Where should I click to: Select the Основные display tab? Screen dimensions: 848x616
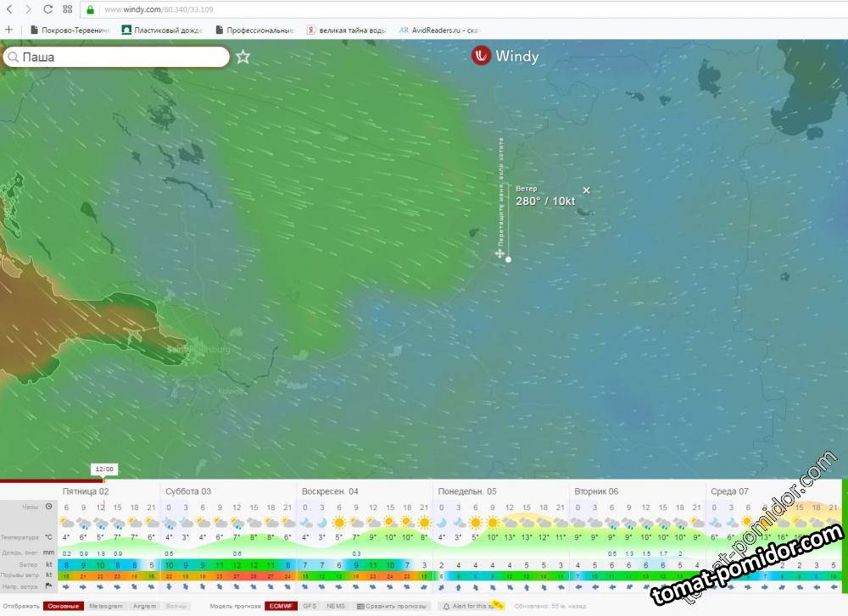tap(62, 607)
